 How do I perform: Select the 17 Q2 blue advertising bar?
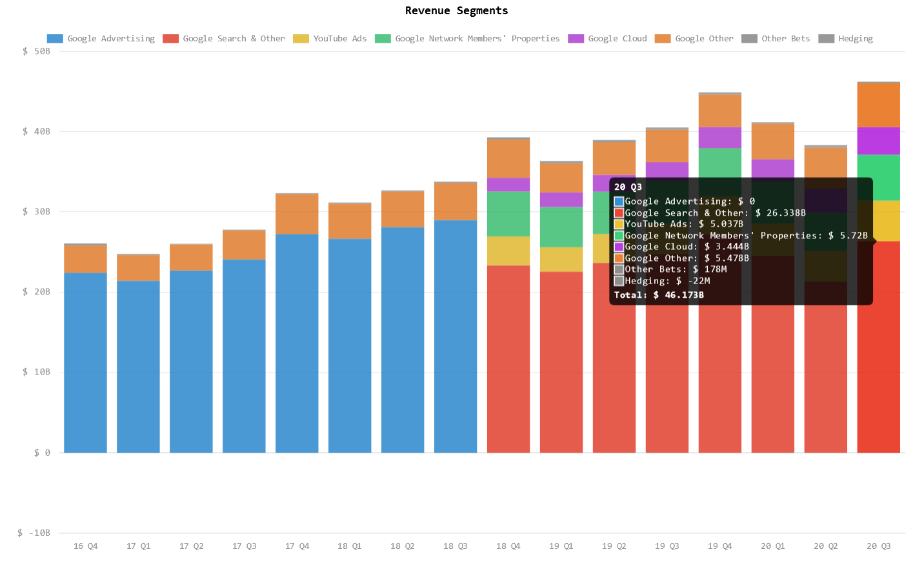click(x=191, y=362)
